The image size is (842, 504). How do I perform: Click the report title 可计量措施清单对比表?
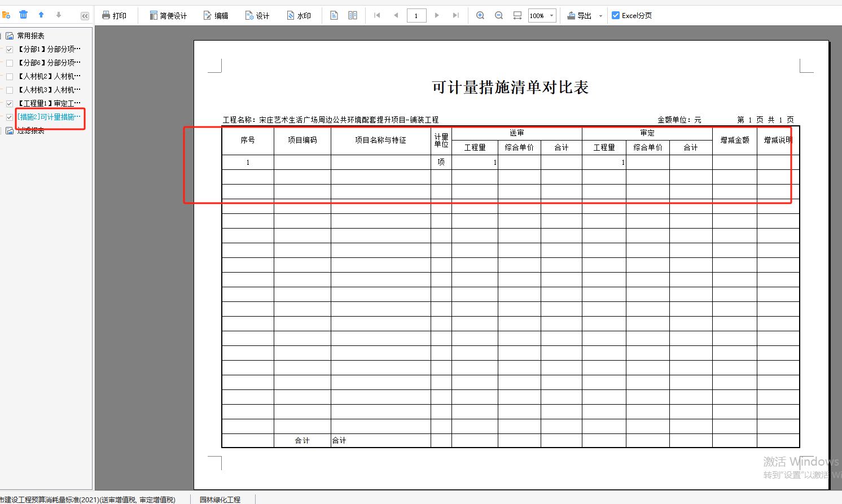(x=510, y=87)
